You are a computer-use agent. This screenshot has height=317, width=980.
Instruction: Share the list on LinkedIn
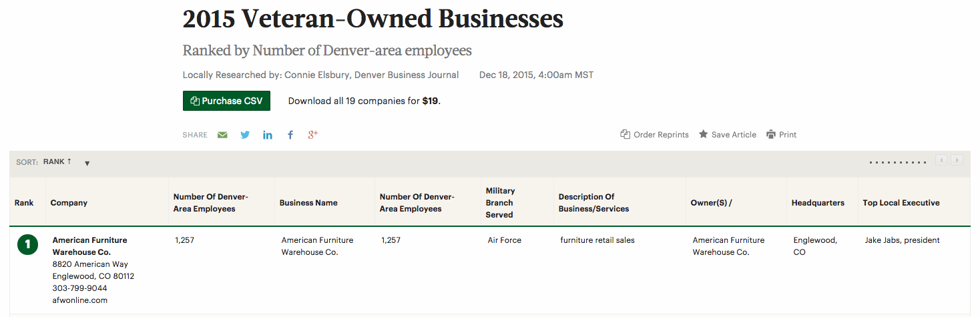coord(268,135)
